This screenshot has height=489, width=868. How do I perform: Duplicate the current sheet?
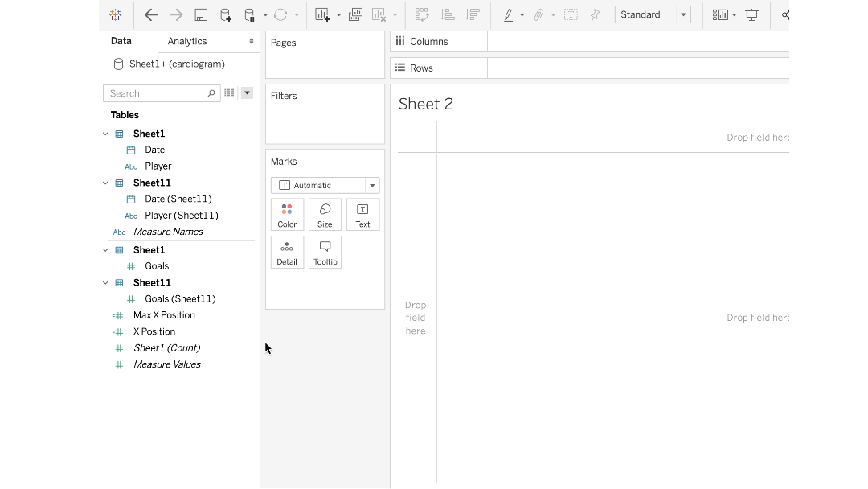356,14
